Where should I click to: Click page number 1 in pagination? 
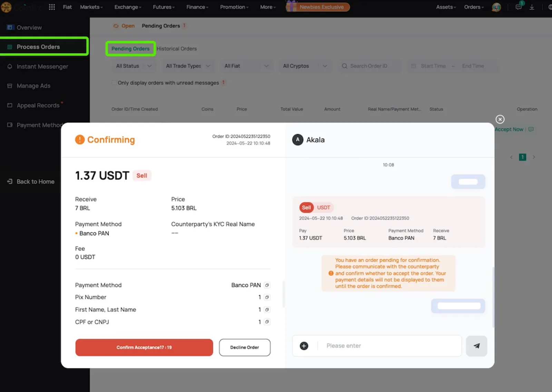[523, 157]
